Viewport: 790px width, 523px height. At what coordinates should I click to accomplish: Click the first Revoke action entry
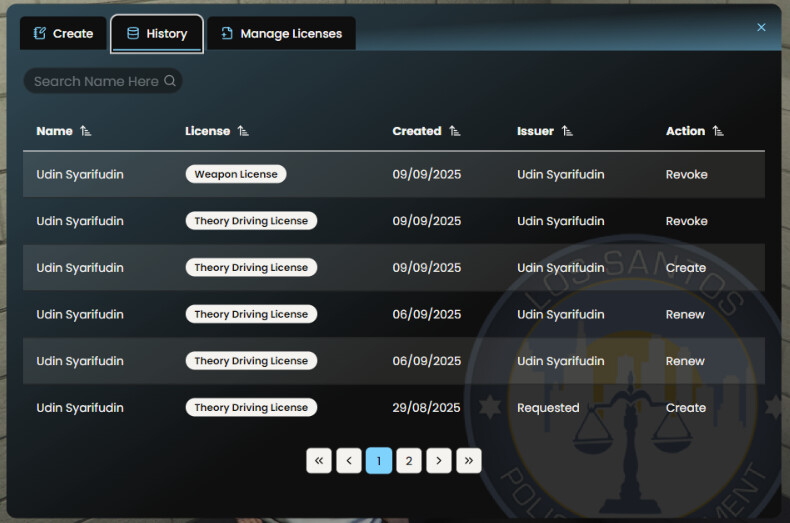click(x=686, y=174)
